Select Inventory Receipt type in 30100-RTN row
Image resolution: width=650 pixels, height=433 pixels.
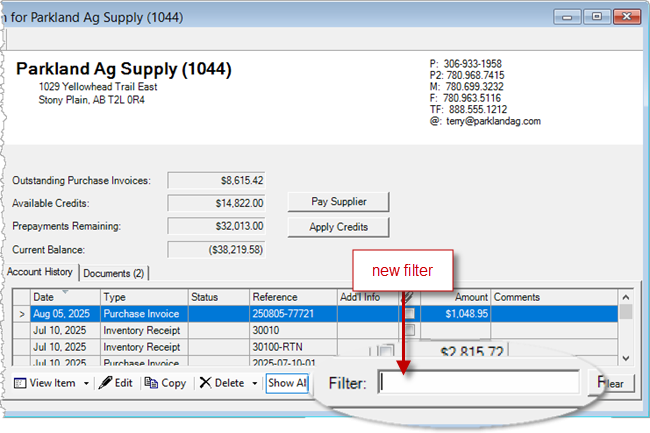[144, 347]
